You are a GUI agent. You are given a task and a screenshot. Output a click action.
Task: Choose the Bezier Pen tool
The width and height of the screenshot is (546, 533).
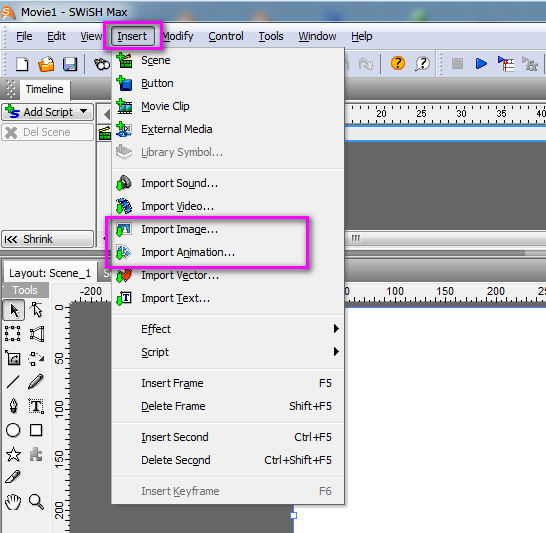(x=13, y=406)
